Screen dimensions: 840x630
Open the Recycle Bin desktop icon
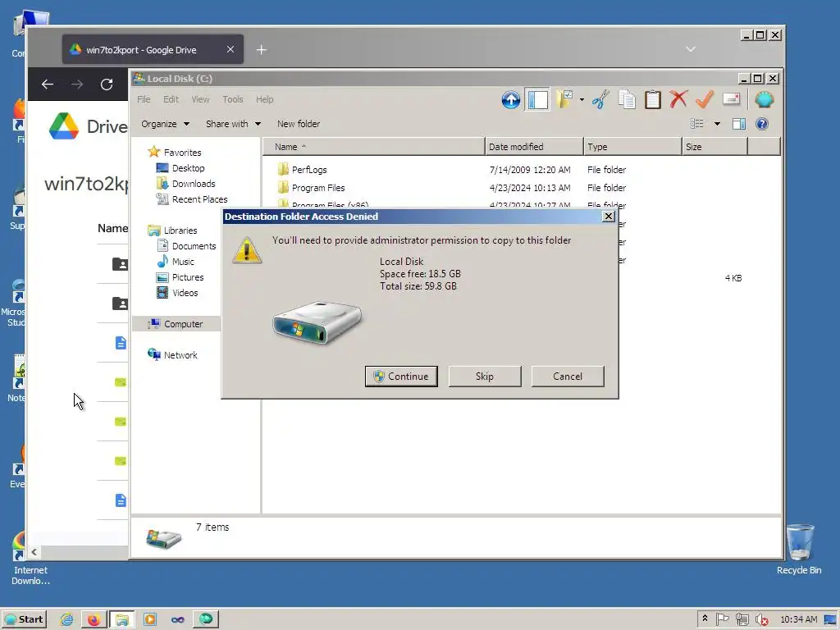(x=799, y=550)
